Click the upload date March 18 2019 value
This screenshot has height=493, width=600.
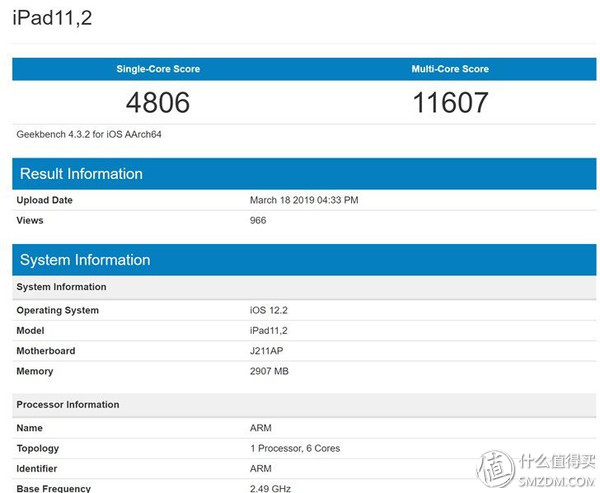[x=303, y=200]
